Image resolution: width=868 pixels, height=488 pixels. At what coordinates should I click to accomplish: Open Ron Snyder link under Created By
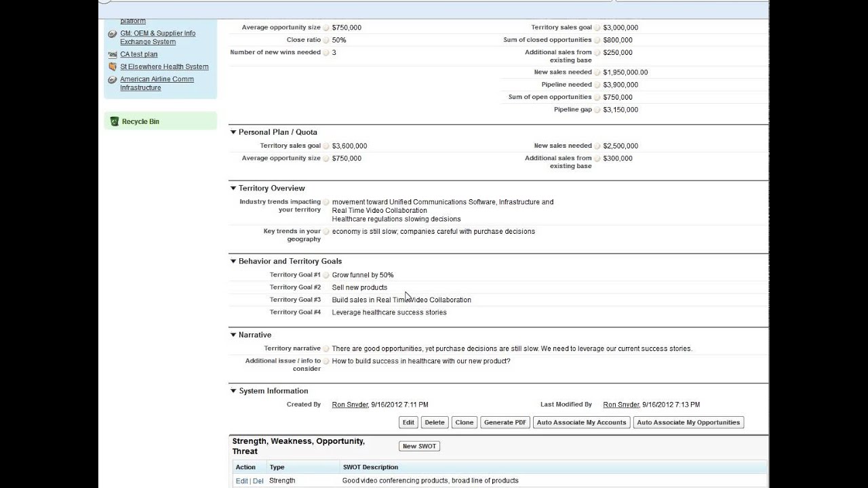pyautogui.click(x=350, y=405)
